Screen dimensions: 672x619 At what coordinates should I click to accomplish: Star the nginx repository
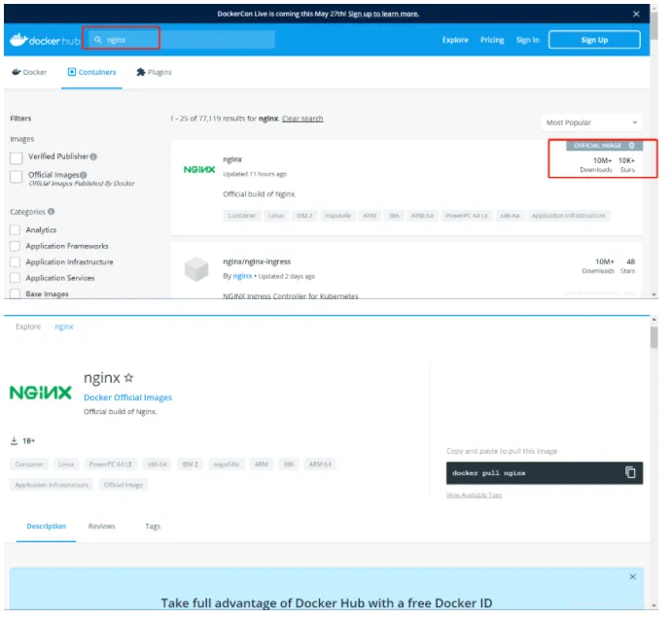point(128,378)
